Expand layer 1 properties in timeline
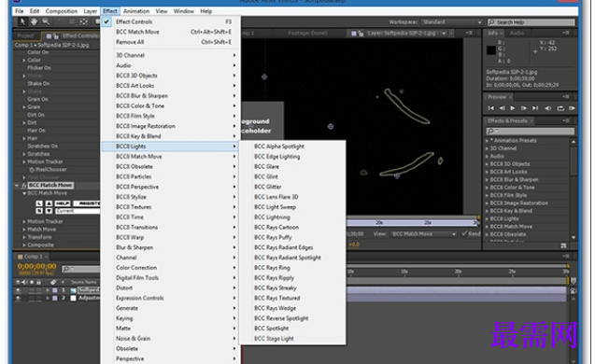Viewport: 595px width, 364px height. (48, 290)
